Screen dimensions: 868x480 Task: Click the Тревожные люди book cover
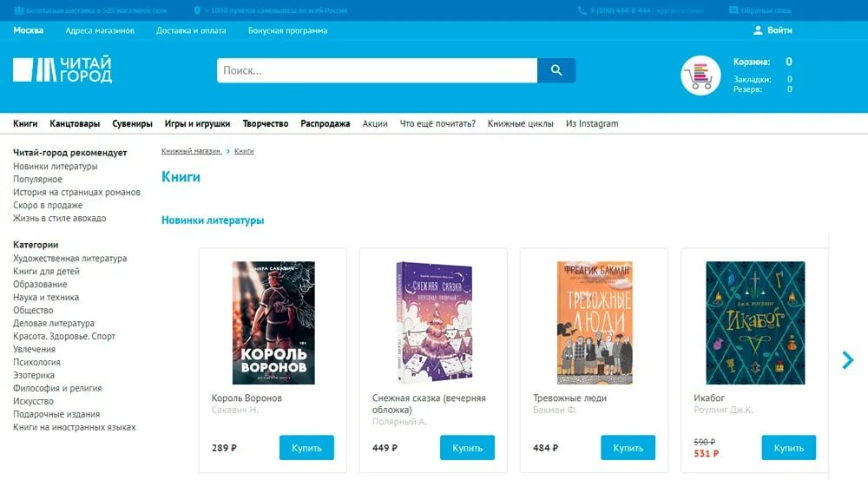click(595, 323)
